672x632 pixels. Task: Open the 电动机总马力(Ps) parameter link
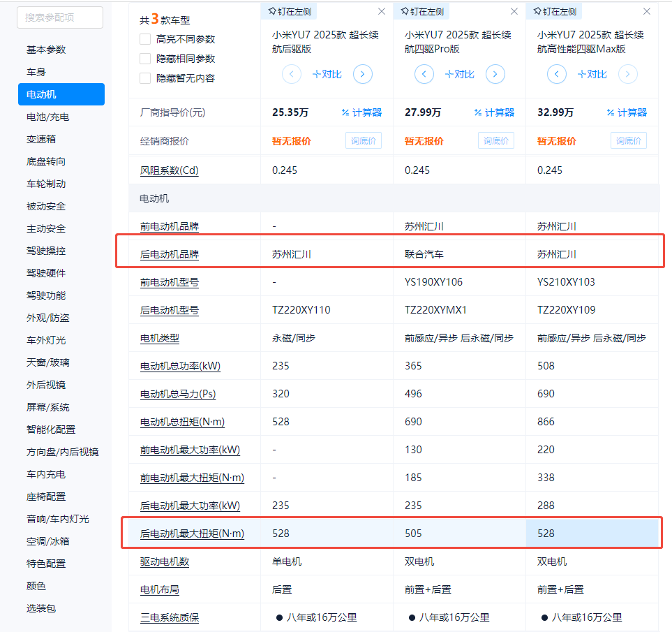point(178,394)
